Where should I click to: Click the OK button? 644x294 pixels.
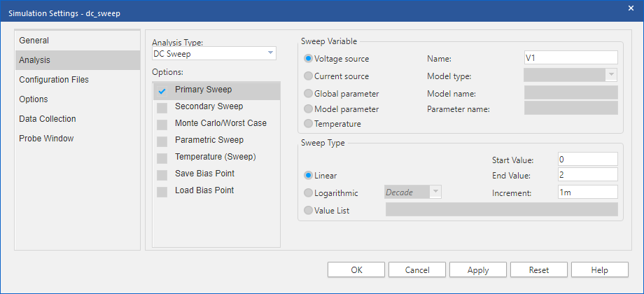click(356, 269)
